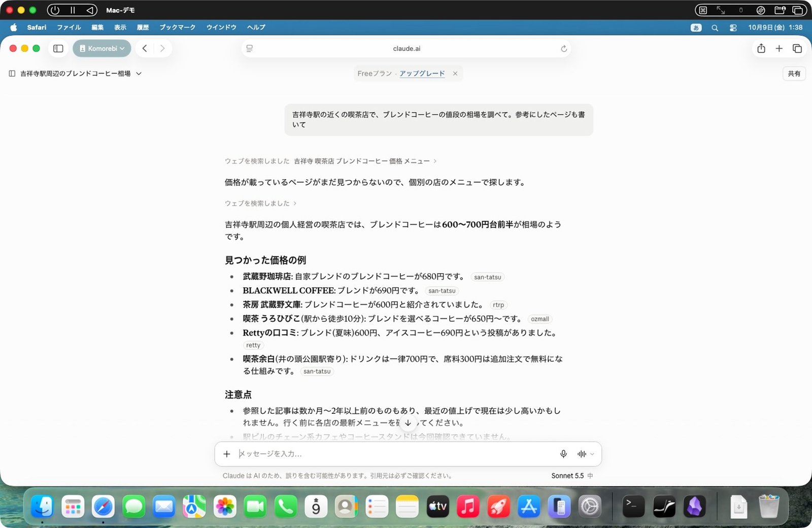
Task: Open the Safari share icon
Action: pos(761,48)
